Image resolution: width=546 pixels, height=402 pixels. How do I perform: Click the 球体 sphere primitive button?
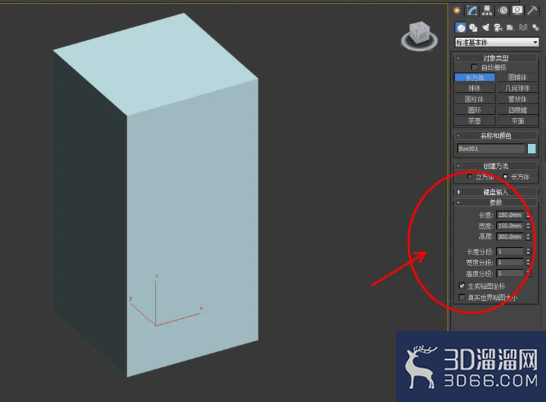pyautogui.click(x=475, y=88)
